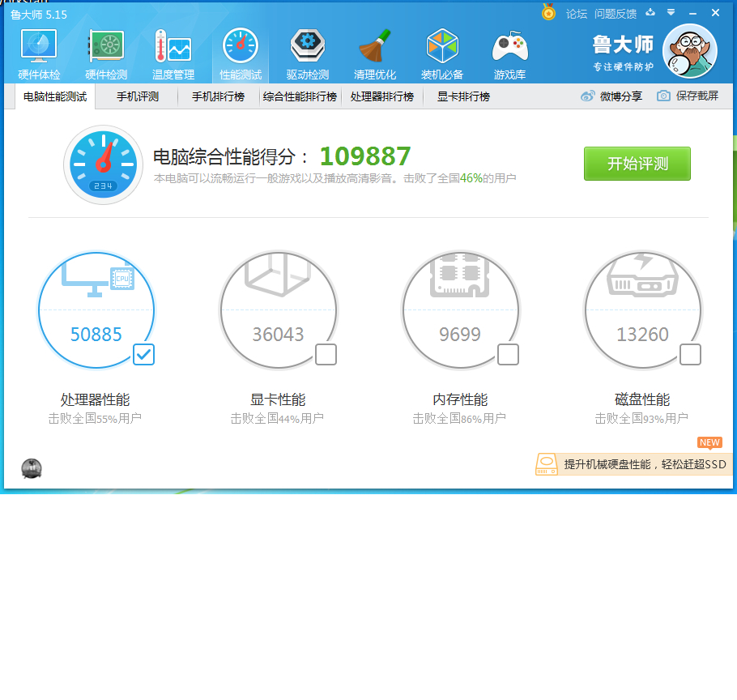Screen dimensions: 737x700
Task: Open 硬件检测 hardware detection
Action: (106, 54)
